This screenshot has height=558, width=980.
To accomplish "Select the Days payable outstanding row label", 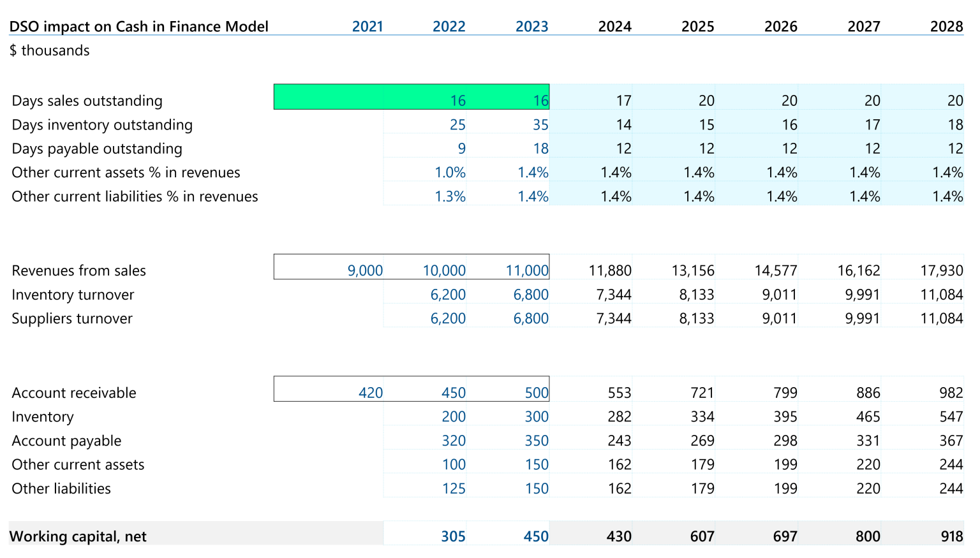I will 97,149.
